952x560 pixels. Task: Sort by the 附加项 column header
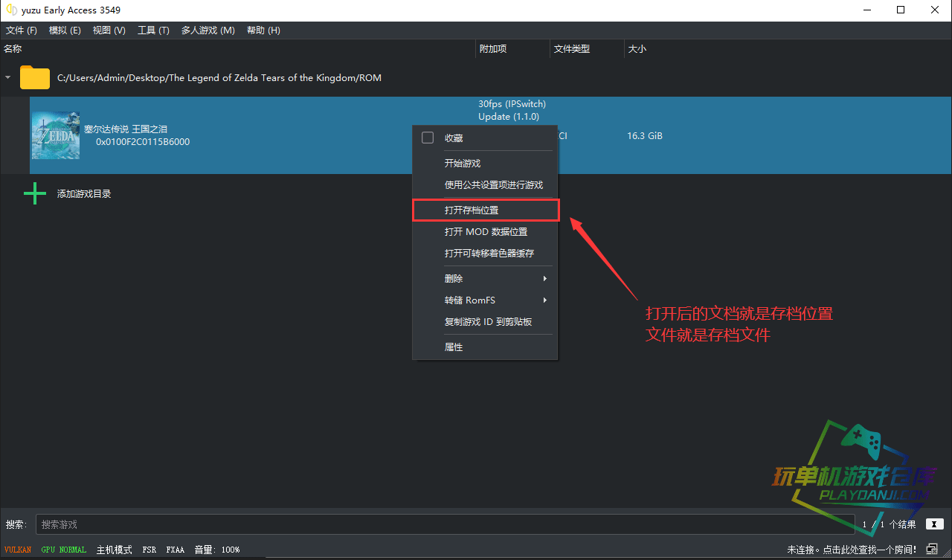(x=513, y=49)
